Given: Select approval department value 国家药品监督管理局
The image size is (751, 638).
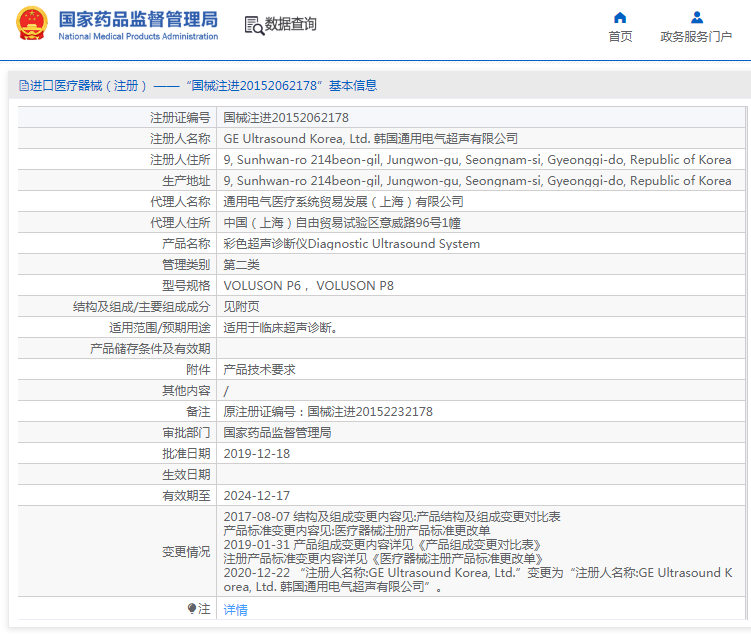Looking at the screenshot, I should (277, 433).
